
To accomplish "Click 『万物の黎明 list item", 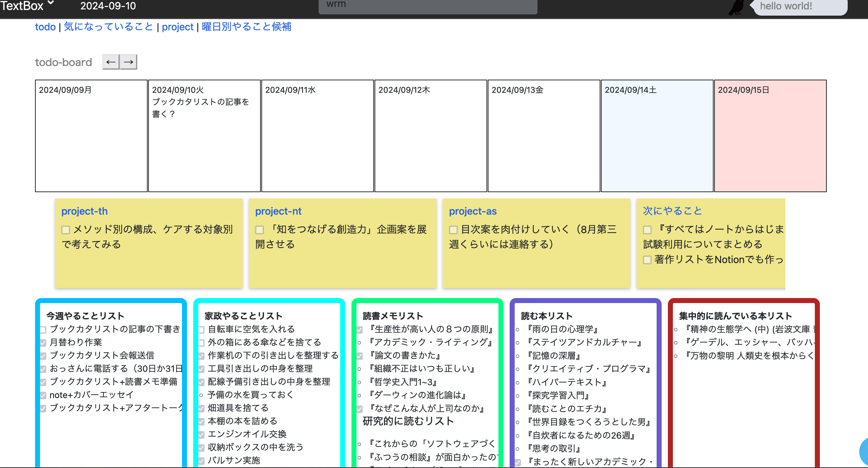I will pos(749,356).
